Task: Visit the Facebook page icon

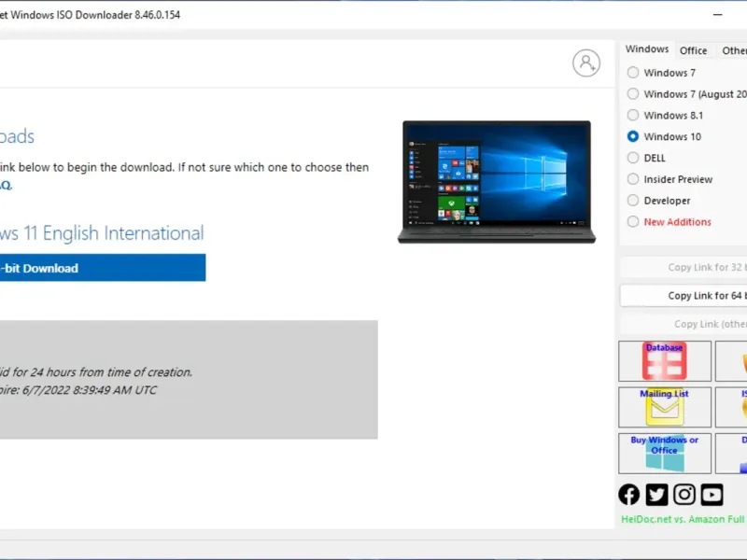Action: (628, 495)
